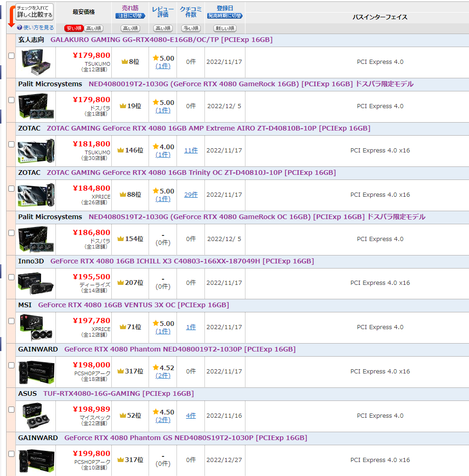Image resolution: width=469 pixels, height=476 pixels.
Task: Open ¥195,500 price for Inno3D ICHILL X3
Action: pos(91,277)
